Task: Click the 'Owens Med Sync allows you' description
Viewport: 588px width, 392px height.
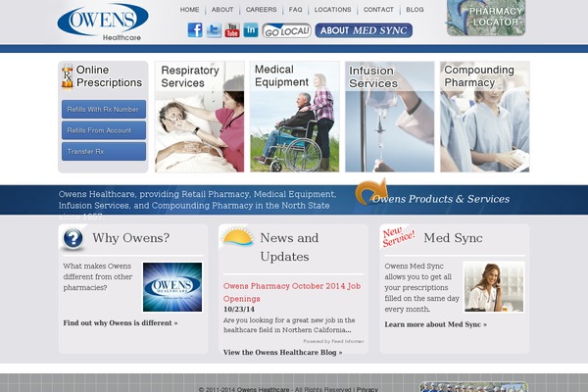Action: [x=421, y=288]
